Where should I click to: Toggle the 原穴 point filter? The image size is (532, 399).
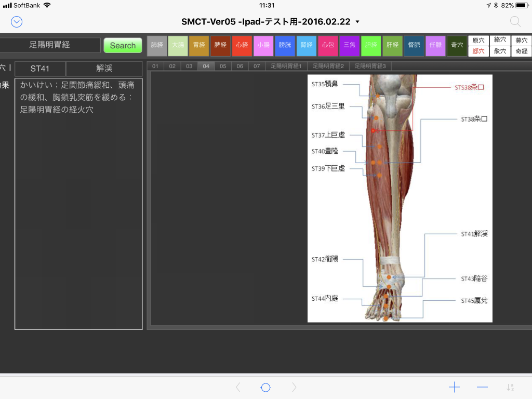click(x=478, y=41)
